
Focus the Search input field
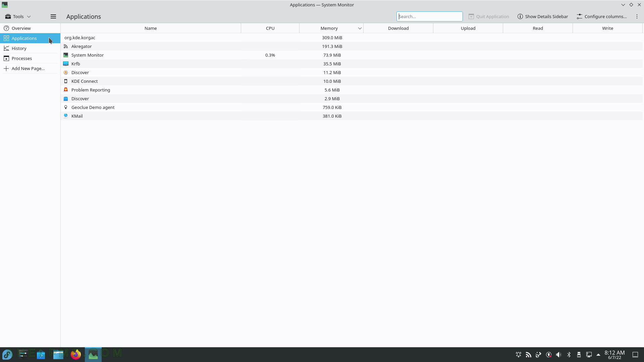click(x=429, y=16)
